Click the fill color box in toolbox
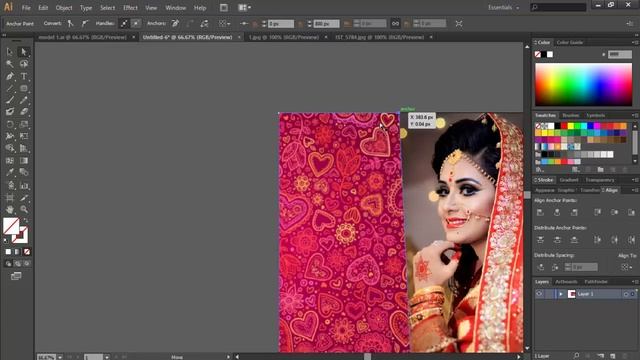Screen dimensions: 640x360 click(x=11, y=226)
